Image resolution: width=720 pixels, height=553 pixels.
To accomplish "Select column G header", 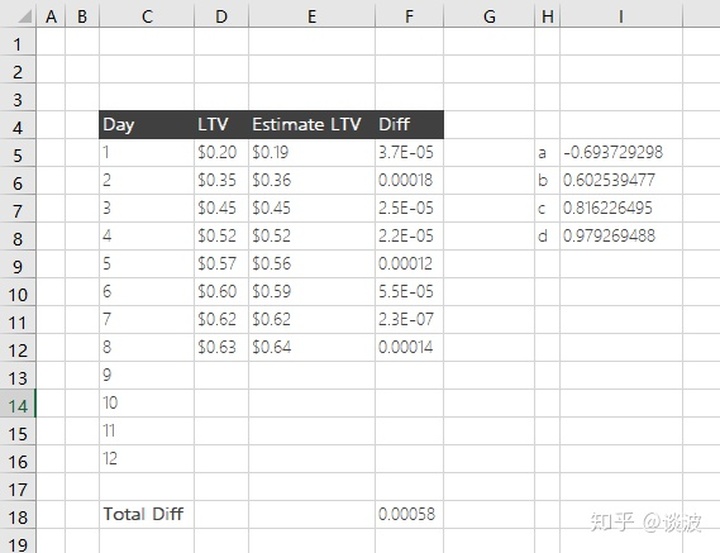I will point(489,17).
